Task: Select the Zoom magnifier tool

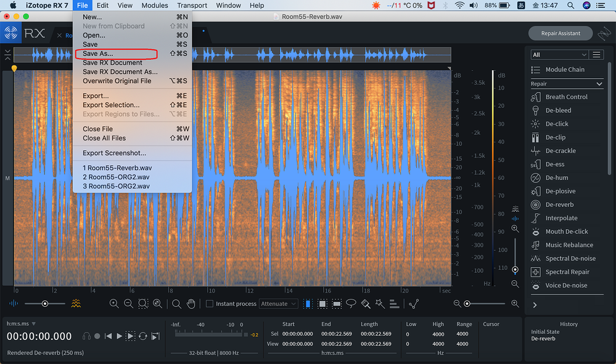Action: click(x=176, y=304)
